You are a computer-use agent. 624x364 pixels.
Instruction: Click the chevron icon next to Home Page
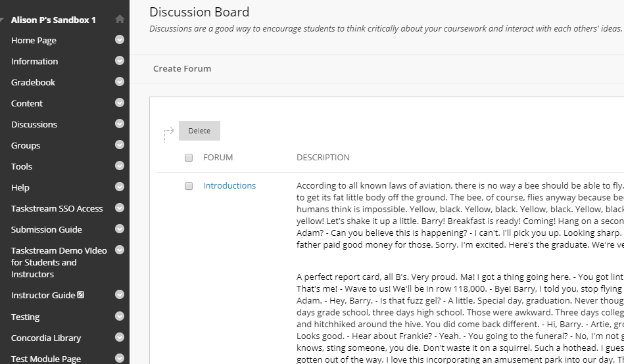pos(120,40)
